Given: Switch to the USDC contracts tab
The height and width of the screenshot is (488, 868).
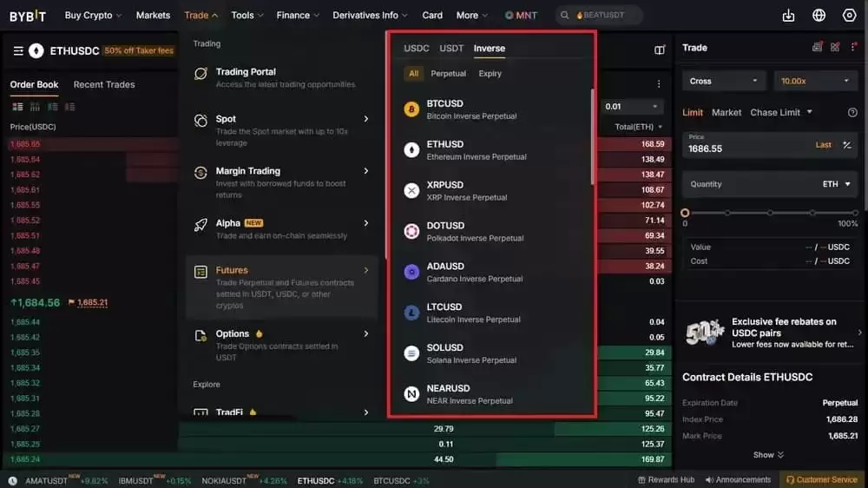Looking at the screenshot, I should point(417,48).
